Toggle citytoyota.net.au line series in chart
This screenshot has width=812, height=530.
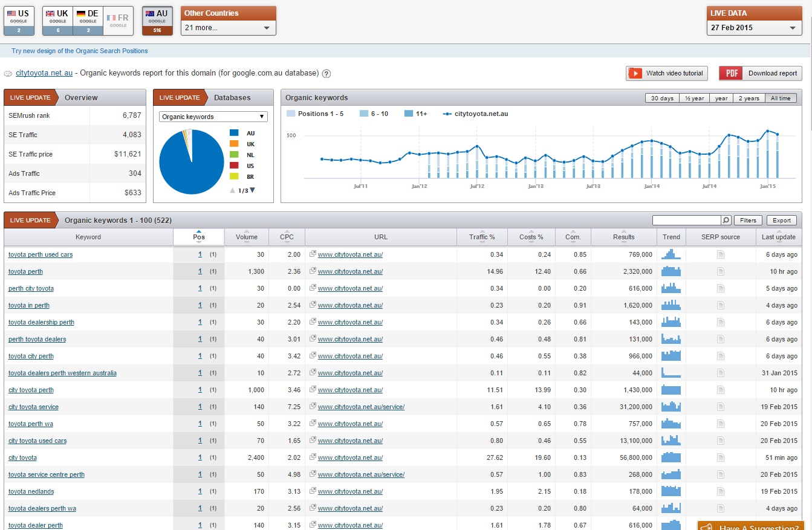[x=475, y=114]
